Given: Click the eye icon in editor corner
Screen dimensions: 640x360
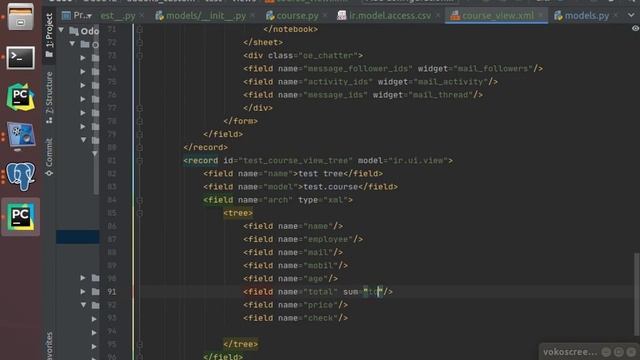Looking at the screenshot, I should pos(635,29).
